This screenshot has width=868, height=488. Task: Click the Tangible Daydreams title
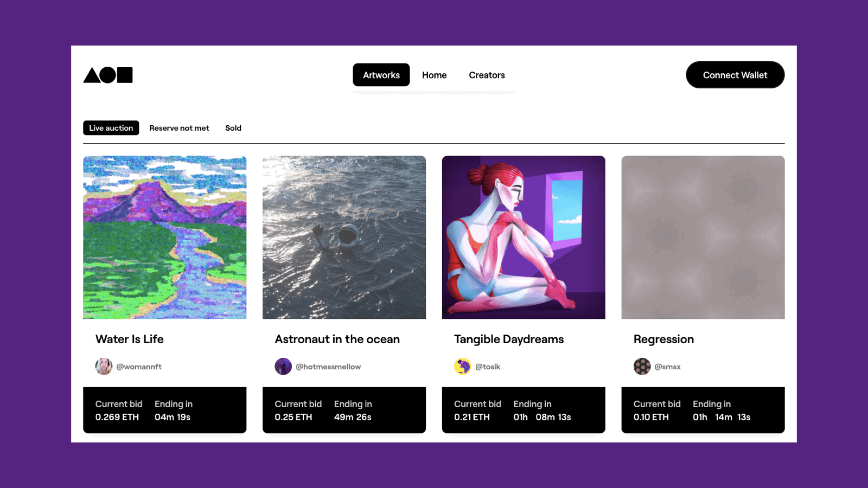pyautogui.click(x=509, y=339)
